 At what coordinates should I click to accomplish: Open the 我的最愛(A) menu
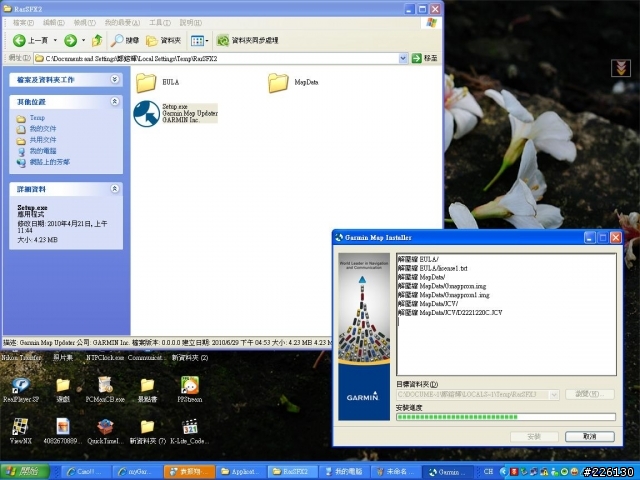click(x=122, y=22)
